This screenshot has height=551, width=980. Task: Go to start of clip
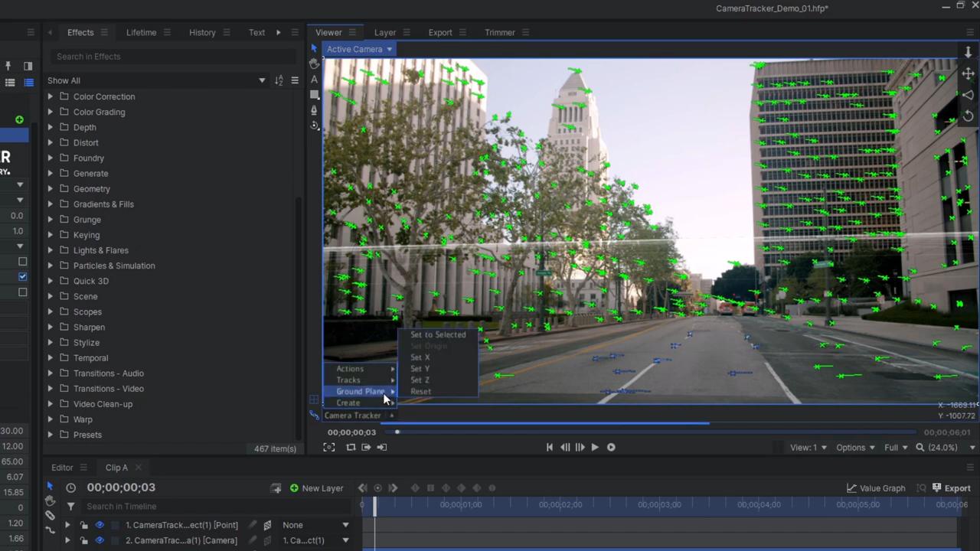click(x=549, y=447)
